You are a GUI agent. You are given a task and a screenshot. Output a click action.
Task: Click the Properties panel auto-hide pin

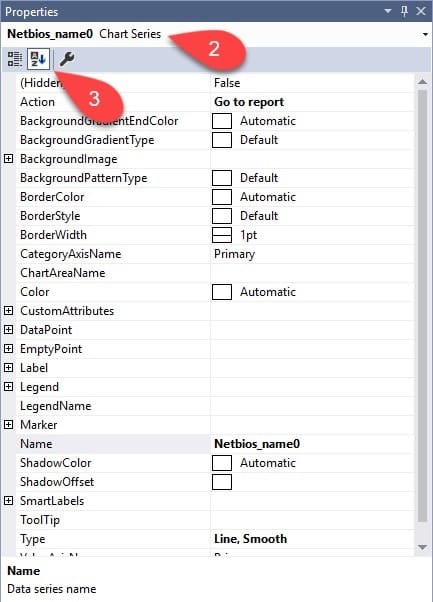point(404,11)
